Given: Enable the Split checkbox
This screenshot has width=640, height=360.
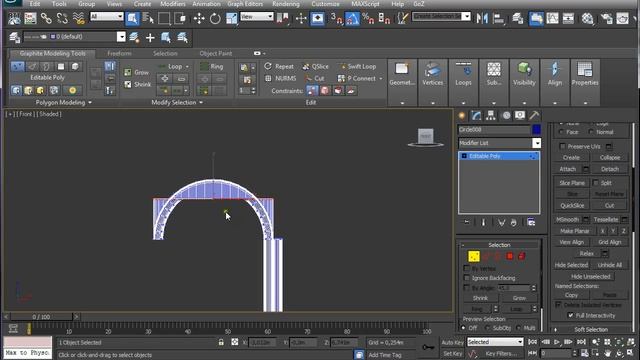Looking at the screenshot, I should [x=596, y=182].
